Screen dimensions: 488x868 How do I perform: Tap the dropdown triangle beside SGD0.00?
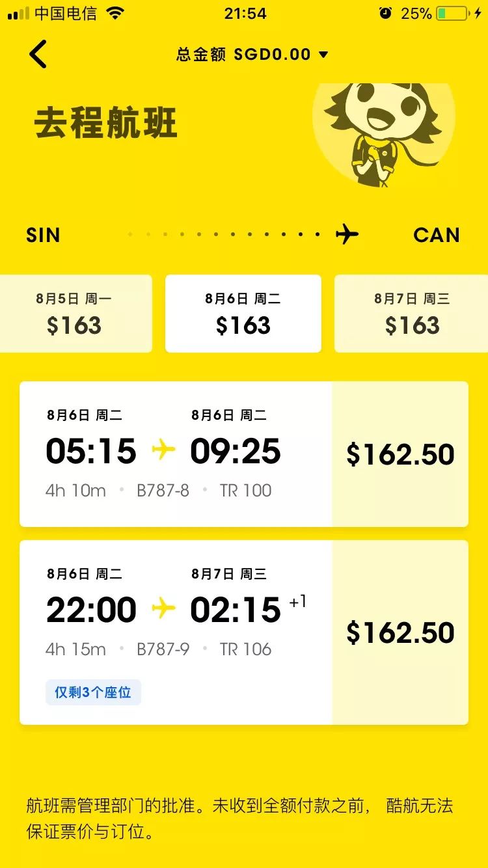point(323,55)
